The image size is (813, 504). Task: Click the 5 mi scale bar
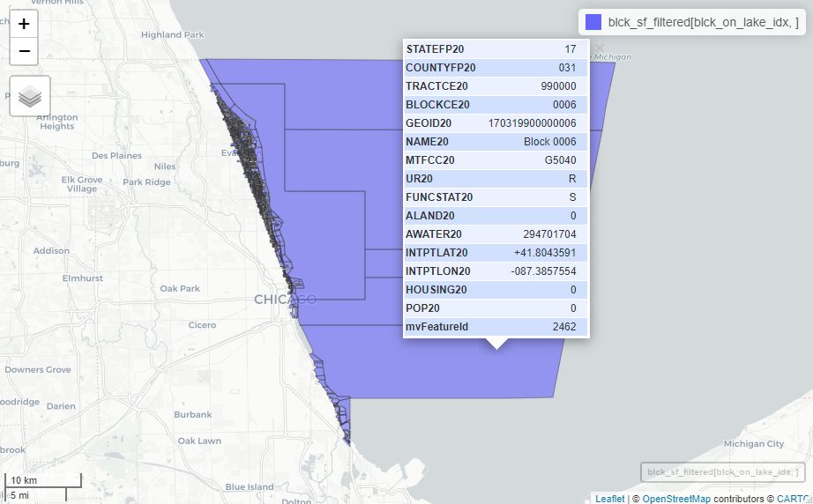(x=36, y=495)
